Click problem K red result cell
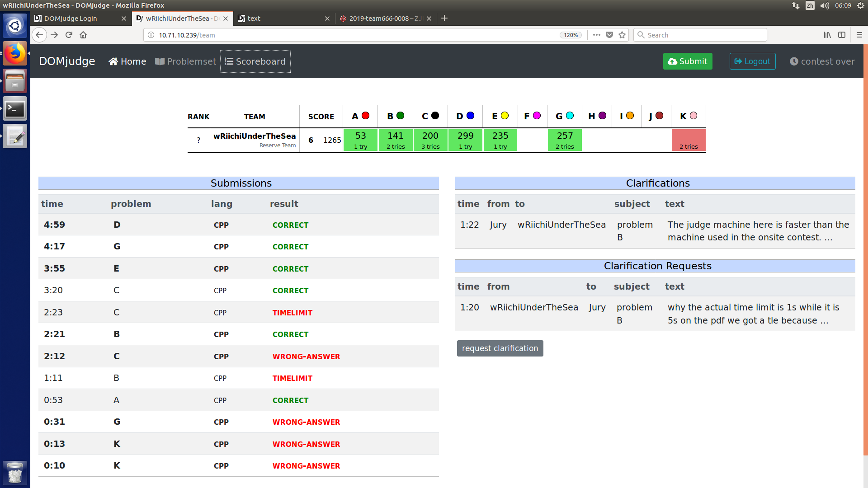Image resolution: width=868 pixels, height=488 pixels. [x=688, y=140]
